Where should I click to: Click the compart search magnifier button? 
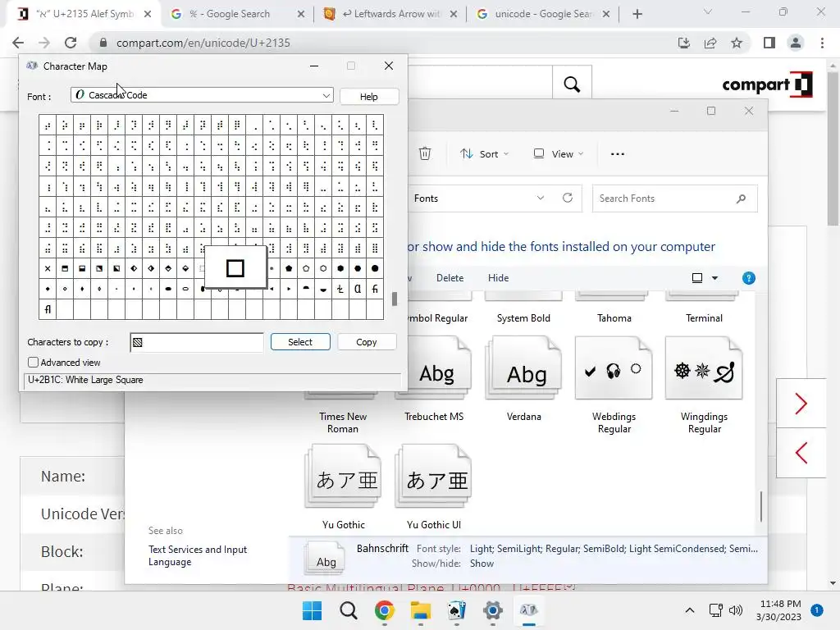(572, 84)
